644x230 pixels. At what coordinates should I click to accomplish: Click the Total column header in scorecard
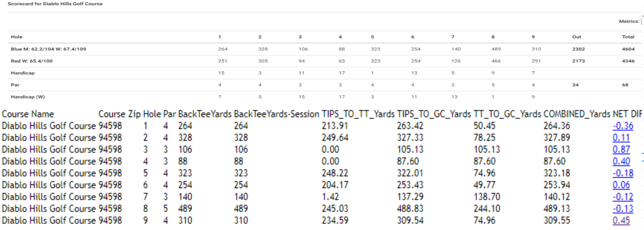(x=628, y=37)
